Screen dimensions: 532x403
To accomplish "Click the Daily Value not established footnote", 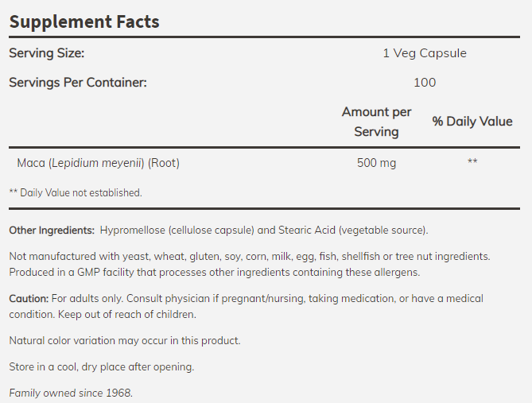I will click(x=76, y=192).
